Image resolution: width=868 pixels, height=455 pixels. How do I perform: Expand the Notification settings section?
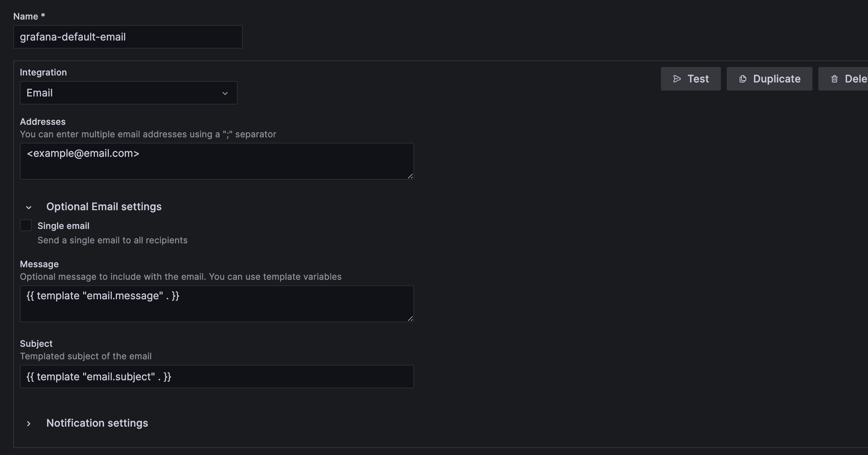coord(97,423)
